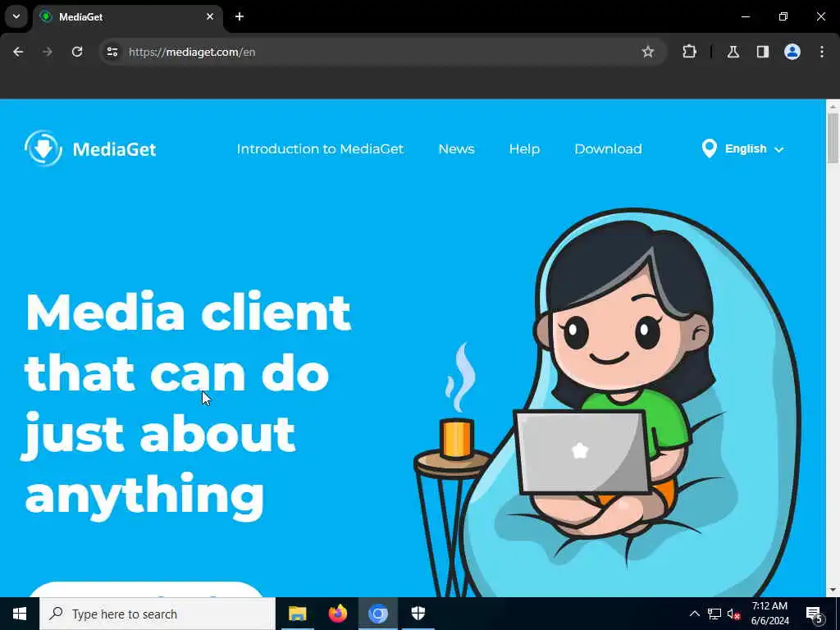This screenshot has width=840, height=630.
Task: Click the MediaGet brand name text
Action: tap(114, 149)
